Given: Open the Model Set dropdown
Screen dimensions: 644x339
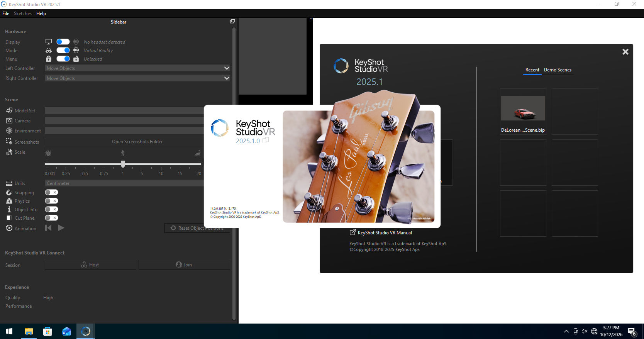Looking at the screenshot, I should (124, 110).
